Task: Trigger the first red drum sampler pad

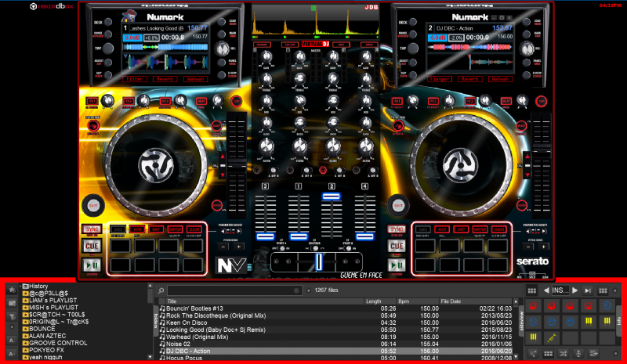Action: click(533, 306)
